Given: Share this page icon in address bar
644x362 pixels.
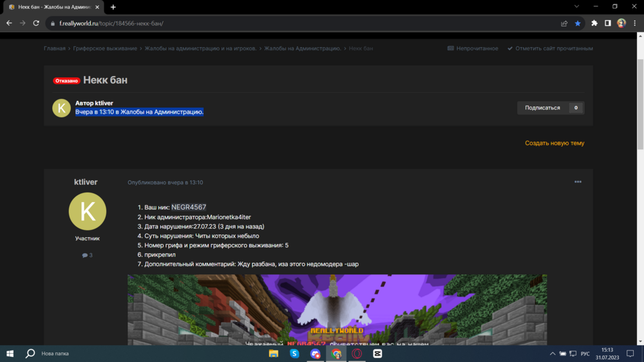Looking at the screenshot, I should tap(564, 23).
